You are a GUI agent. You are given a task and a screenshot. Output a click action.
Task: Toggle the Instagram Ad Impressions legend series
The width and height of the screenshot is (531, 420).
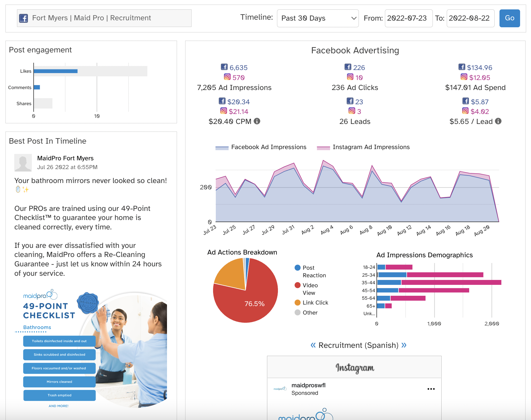tap(363, 147)
